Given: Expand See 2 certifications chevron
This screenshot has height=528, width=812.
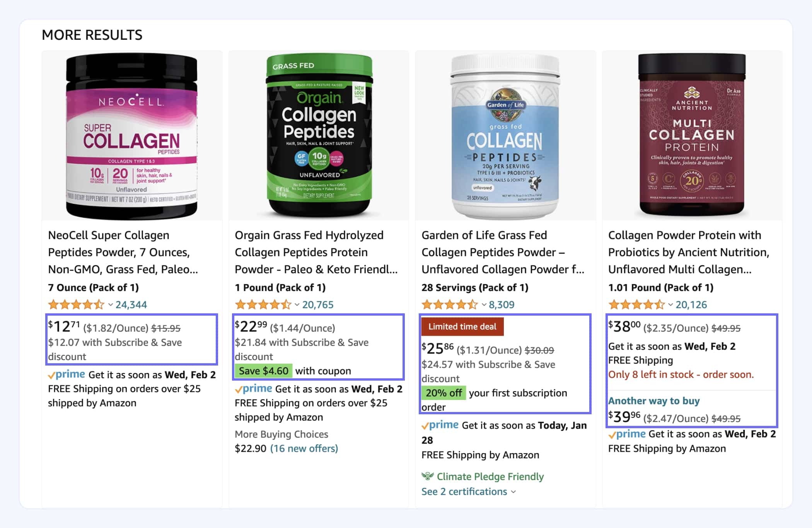Looking at the screenshot, I should tap(513, 492).
